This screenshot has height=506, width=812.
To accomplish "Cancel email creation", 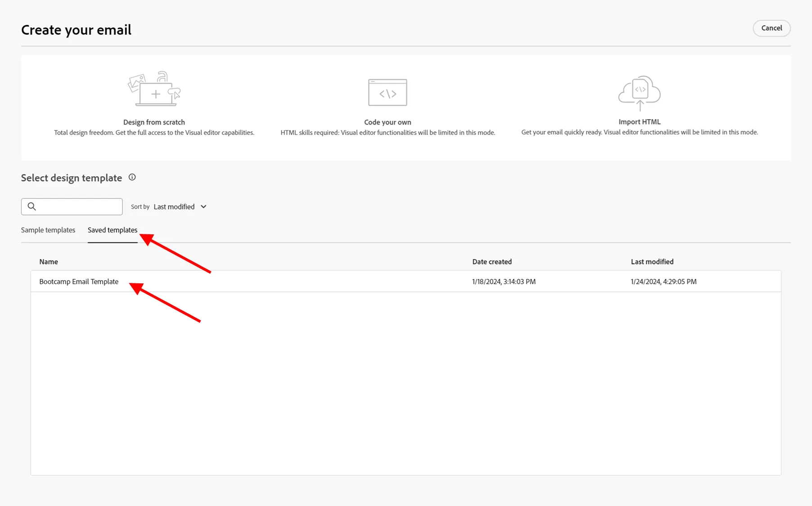I will tap(771, 28).
